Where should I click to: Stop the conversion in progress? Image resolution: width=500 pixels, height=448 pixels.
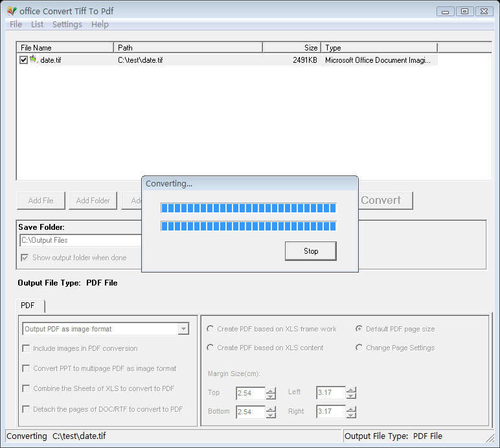click(x=311, y=251)
